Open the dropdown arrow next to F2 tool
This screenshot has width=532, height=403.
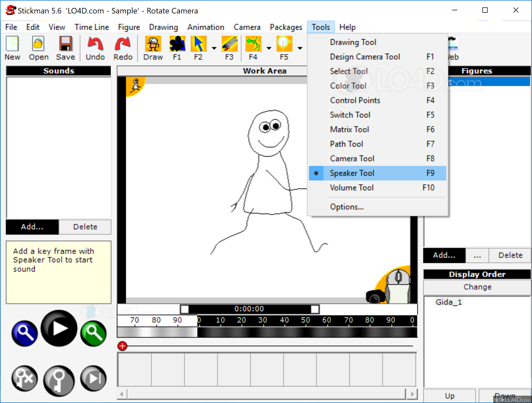213,48
